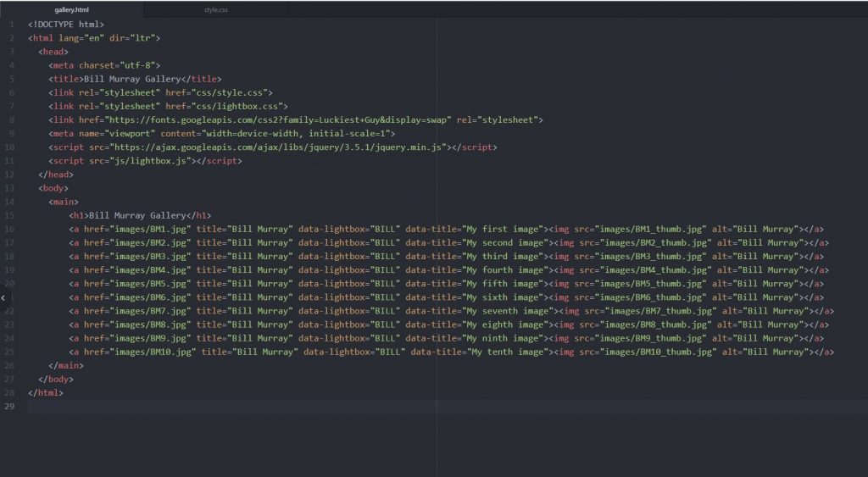Click the ajax.googleapis.com jQuery URL
The width and height of the screenshot is (868, 477).
[278, 147]
